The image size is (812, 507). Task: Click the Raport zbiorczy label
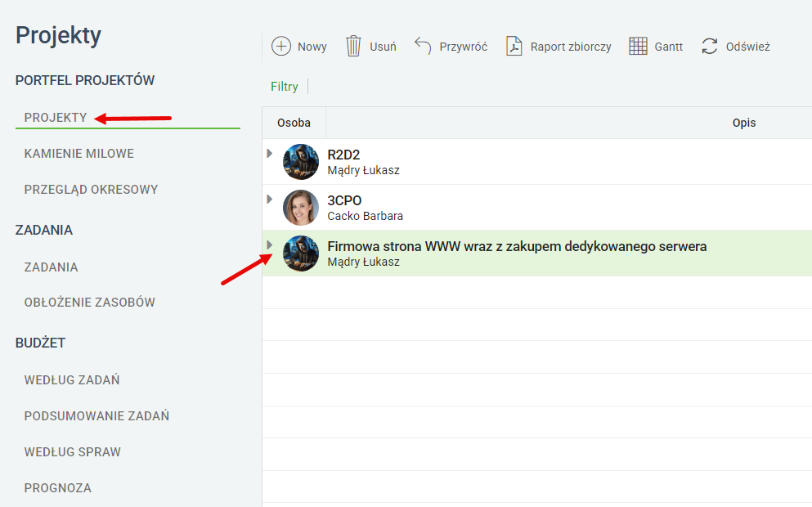(x=571, y=47)
